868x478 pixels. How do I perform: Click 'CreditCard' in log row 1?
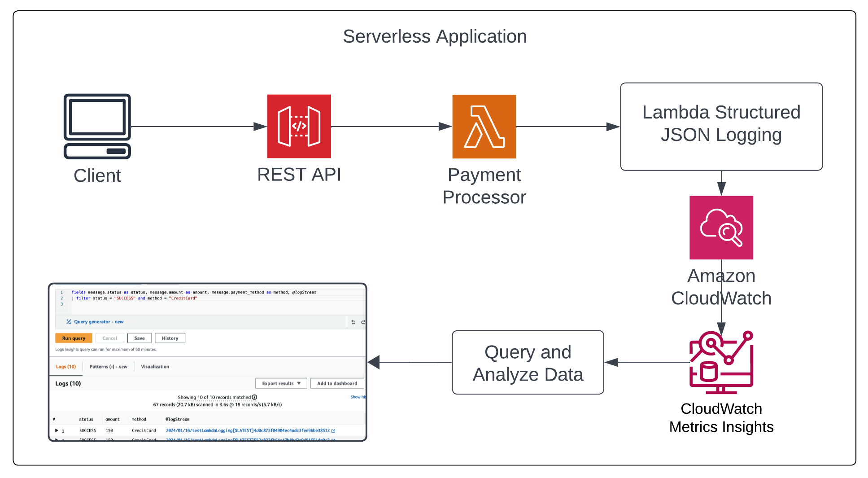[x=144, y=430]
